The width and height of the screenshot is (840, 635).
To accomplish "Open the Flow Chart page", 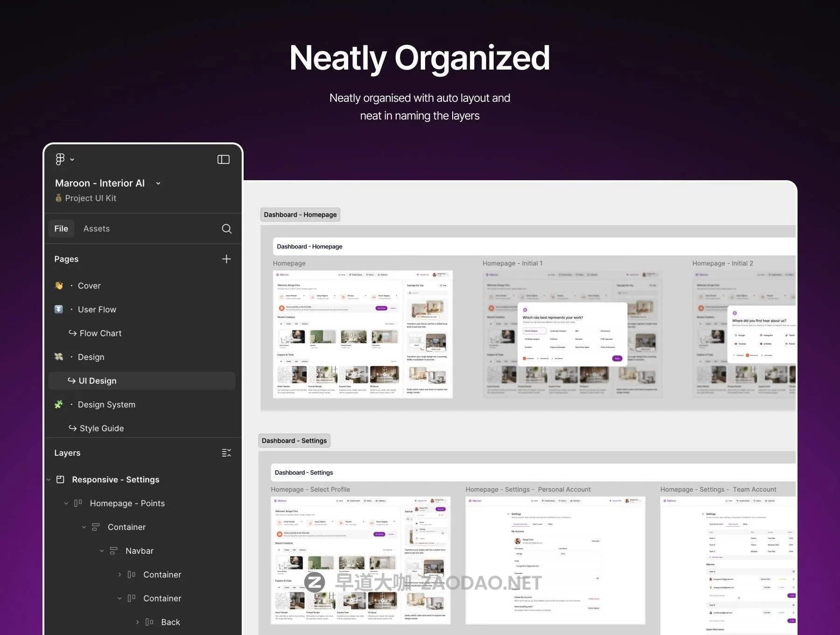I will pyautogui.click(x=100, y=333).
